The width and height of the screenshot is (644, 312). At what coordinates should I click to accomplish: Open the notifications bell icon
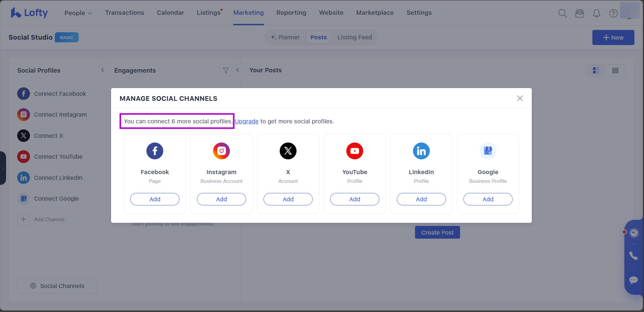pyautogui.click(x=596, y=13)
